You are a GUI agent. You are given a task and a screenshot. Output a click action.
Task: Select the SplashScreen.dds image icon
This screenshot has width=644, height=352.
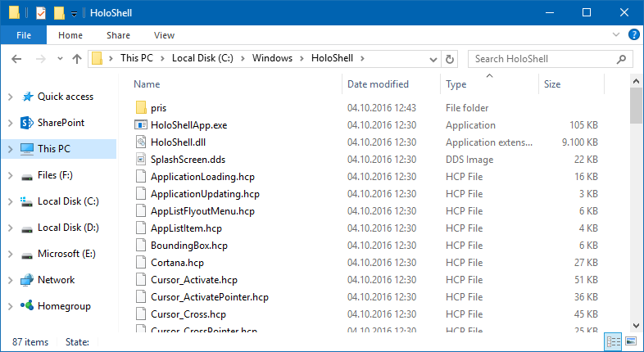[x=141, y=159]
